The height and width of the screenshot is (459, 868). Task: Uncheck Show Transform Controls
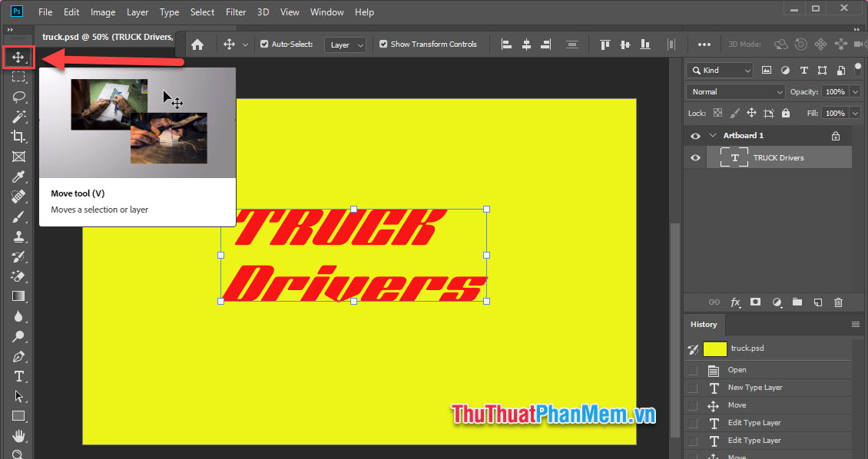click(x=383, y=44)
